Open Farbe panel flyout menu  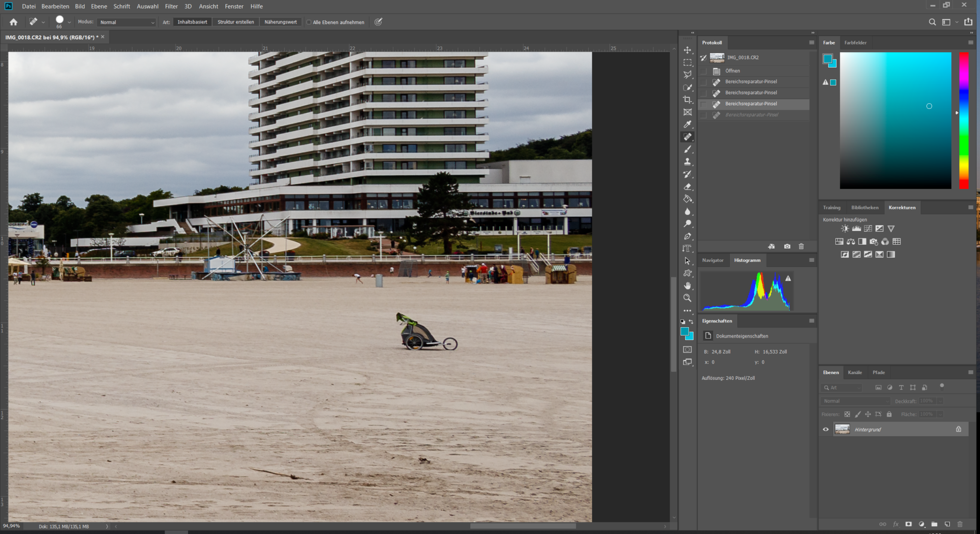pyautogui.click(x=971, y=43)
